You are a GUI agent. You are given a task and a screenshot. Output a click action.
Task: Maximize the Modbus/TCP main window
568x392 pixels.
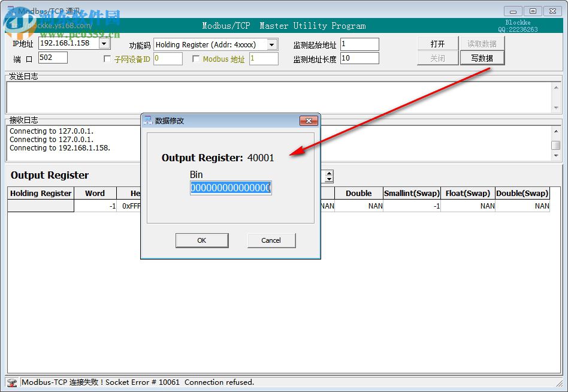(533, 11)
